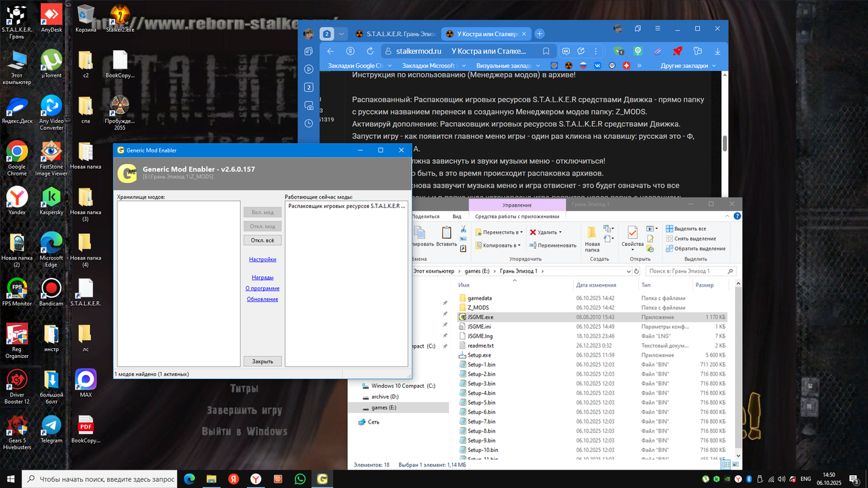Click the browser back arrow
The image size is (868, 488).
[330, 51]
